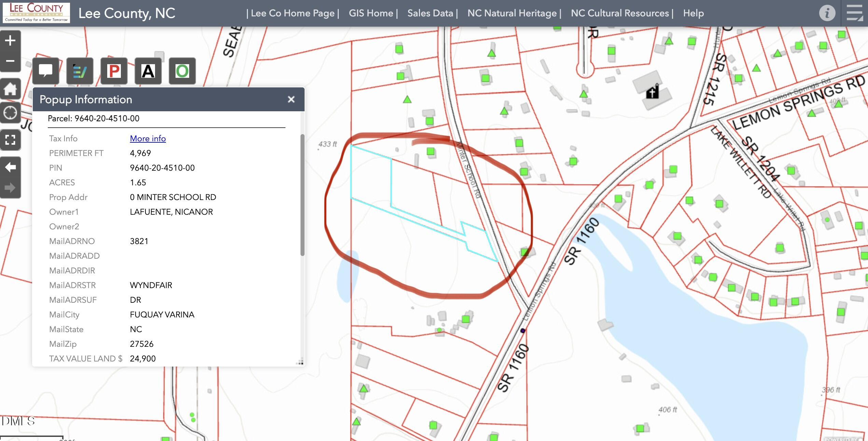Open Lee Co Home Page link
868x441 pixels.
(293, 13)
